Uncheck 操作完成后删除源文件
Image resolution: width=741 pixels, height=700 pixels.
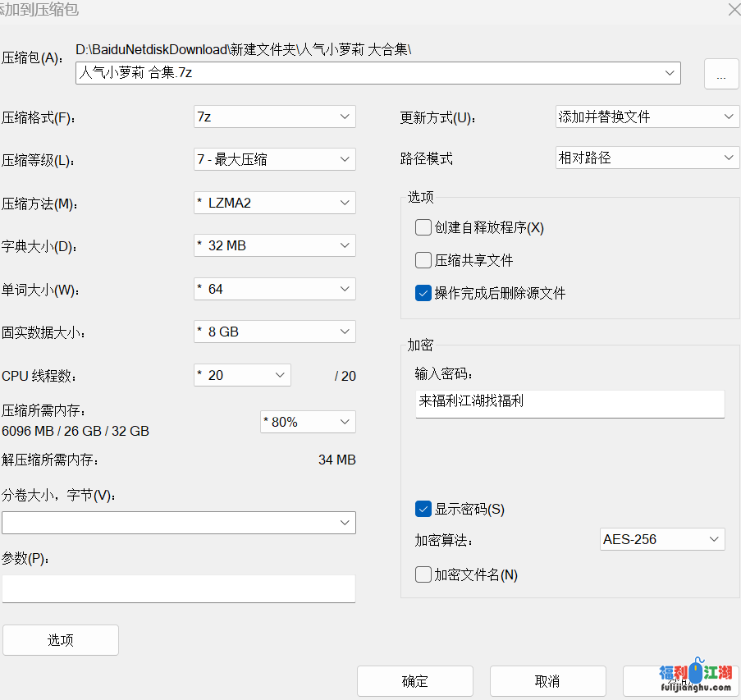[x=423, y=293]
